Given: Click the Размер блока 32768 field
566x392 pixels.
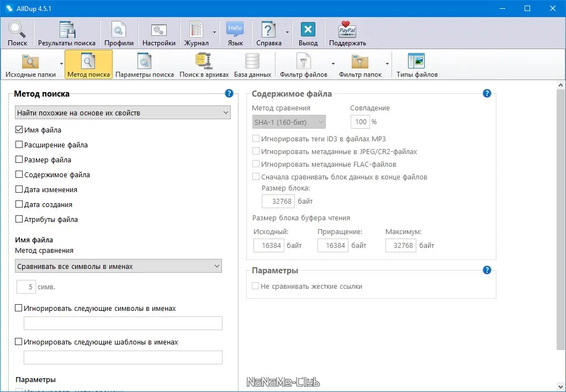Looking at the screenshot, I should click(x=278, y=201).
